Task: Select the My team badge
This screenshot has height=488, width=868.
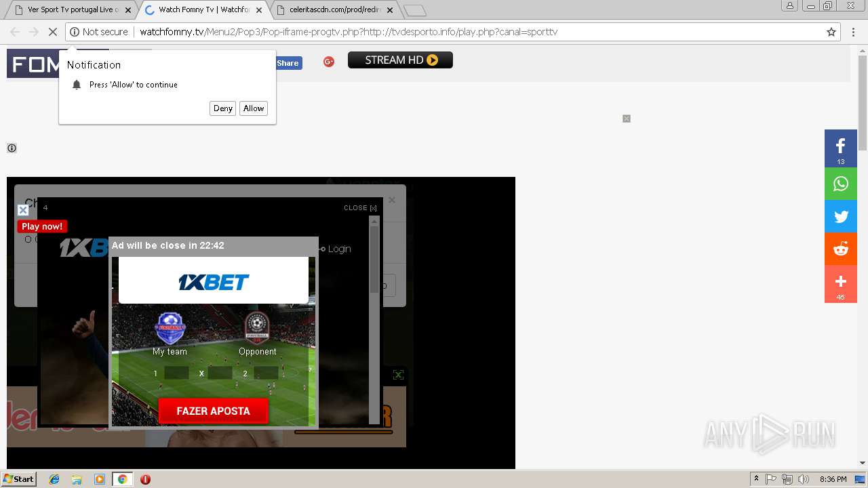Action: coord(170,329)
